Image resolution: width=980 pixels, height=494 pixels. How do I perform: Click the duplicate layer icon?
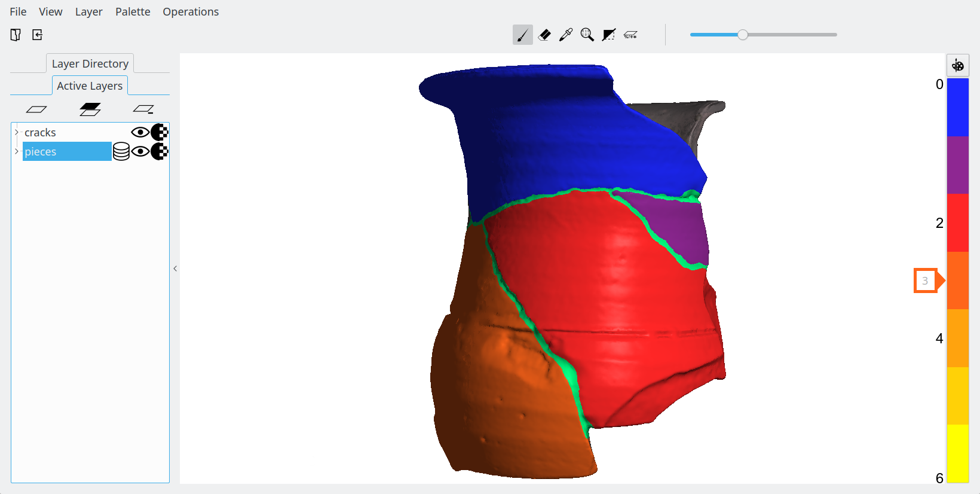pos(90,109)
